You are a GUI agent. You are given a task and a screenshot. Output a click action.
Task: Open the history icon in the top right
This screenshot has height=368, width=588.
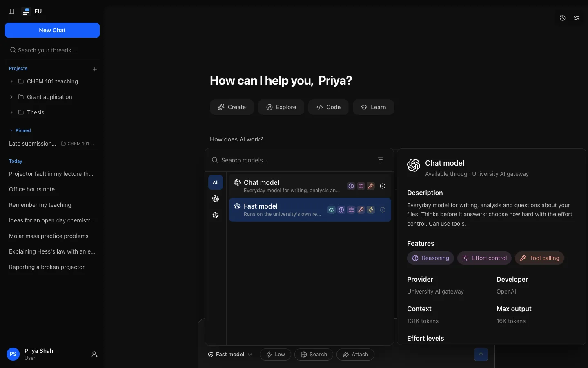click(563, 18)
